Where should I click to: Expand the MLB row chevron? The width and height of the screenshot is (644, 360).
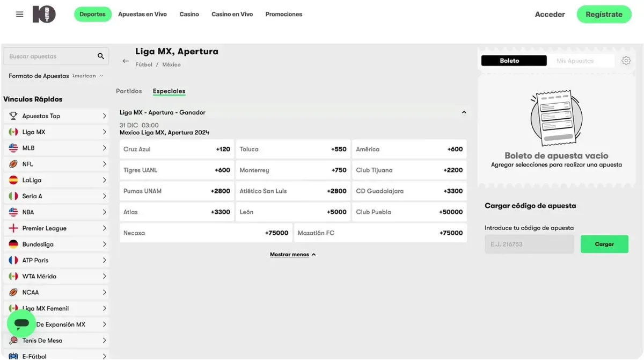104,148
